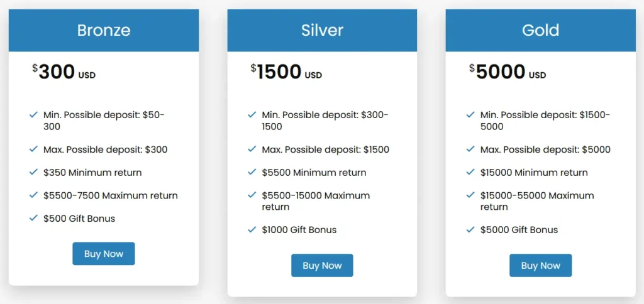Click checkmark next to $15000 Minimum return
The image size is (644, 304).
tap(470, 172)
